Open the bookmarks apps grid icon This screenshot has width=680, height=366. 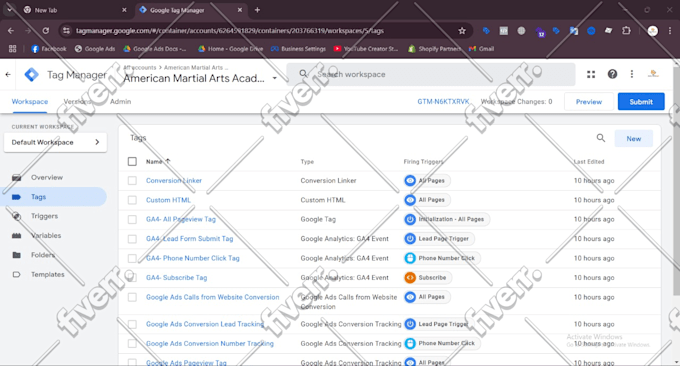(13, 49)
